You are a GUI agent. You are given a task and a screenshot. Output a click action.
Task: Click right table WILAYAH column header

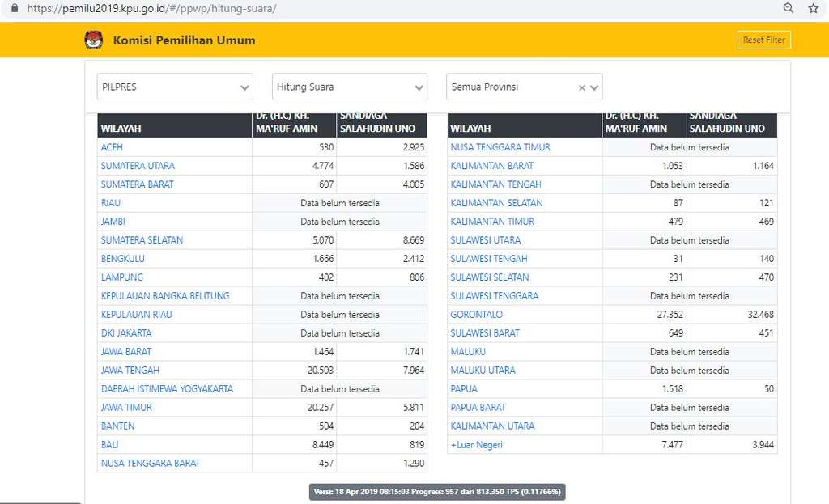[x=470, y=129]
